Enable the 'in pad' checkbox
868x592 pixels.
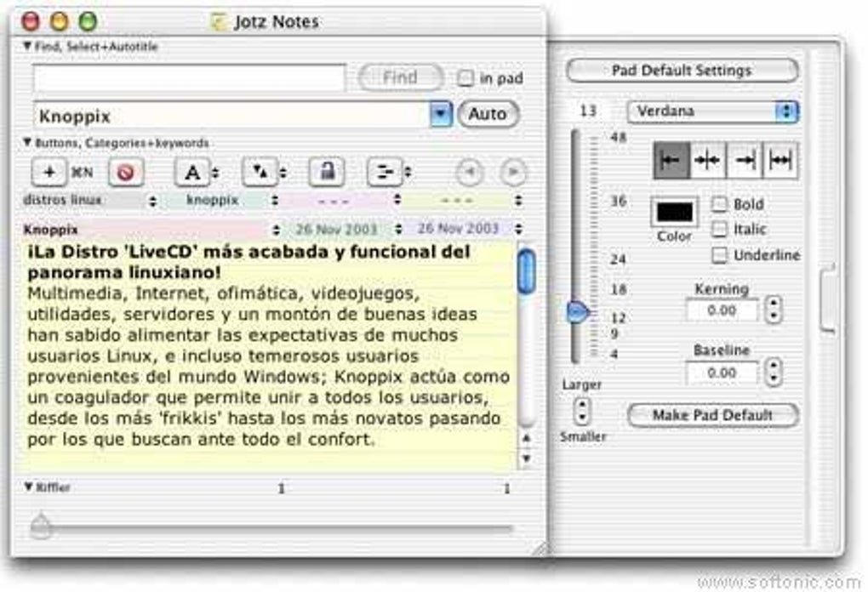pyautogui.click(x=465, y=78)
